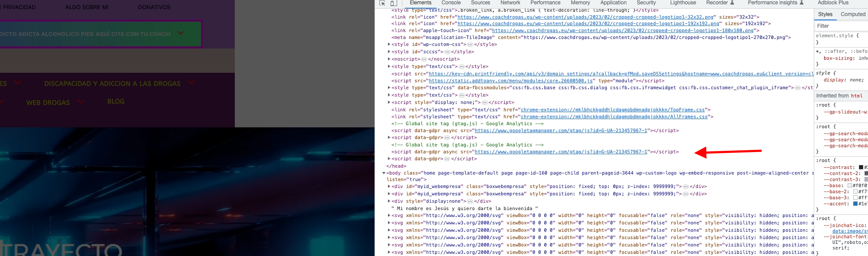This screenshot has height=256, width=868.
Task: Switch to the Console tab
Action: (x=451, y=3)
